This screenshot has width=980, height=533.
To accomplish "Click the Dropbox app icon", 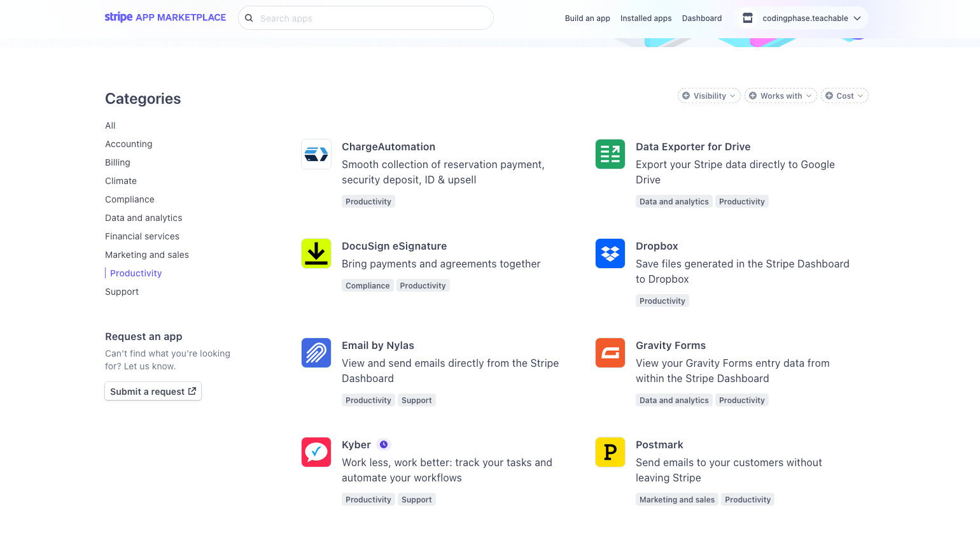I will click(610, 253).
